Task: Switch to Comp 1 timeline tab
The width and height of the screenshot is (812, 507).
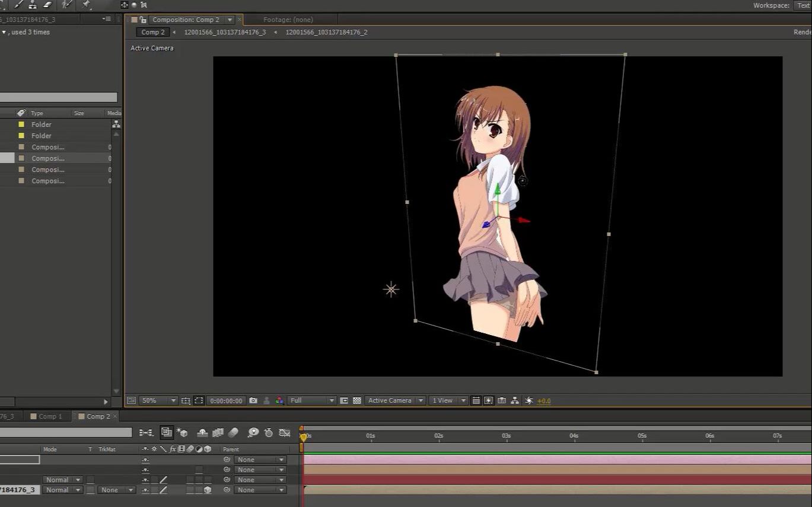Action: [50, 416]
